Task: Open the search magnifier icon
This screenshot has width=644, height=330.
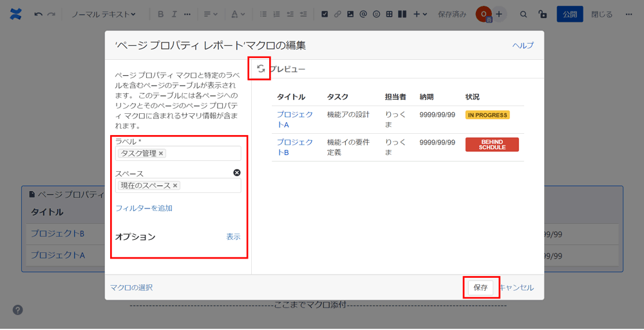Action: [x=524, y=14]
